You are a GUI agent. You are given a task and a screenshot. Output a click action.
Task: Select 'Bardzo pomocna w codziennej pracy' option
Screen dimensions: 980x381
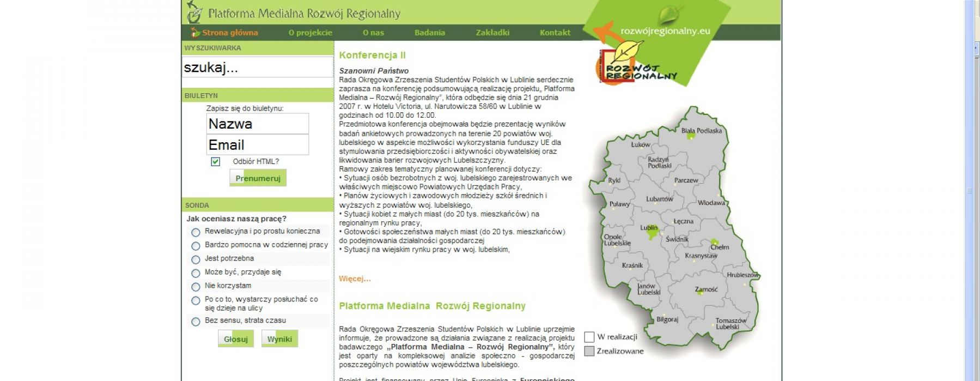196,246
